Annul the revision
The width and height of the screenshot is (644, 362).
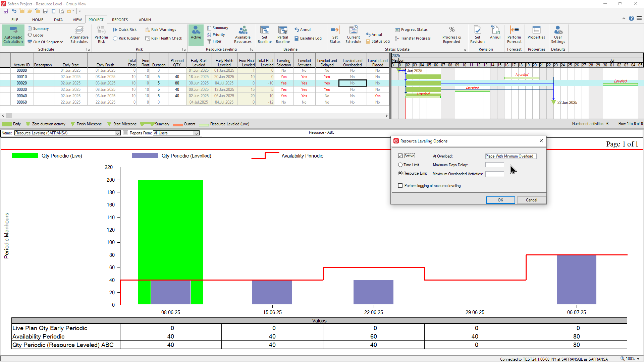coord(495,33)
